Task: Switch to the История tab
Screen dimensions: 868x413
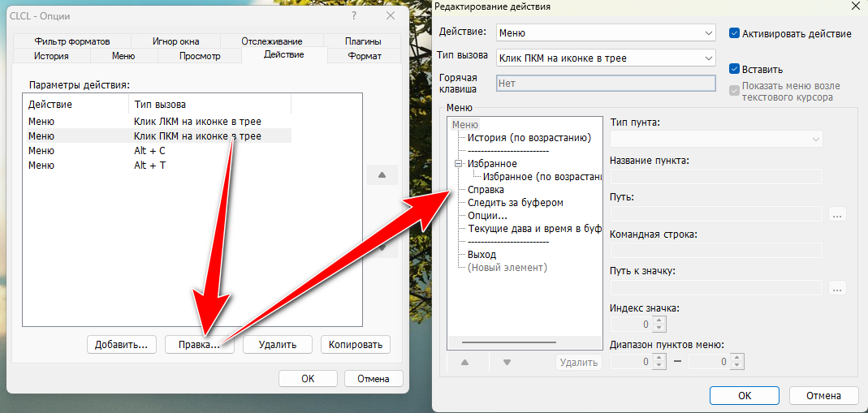Action: pyautogui.click(x=51, y=56)
